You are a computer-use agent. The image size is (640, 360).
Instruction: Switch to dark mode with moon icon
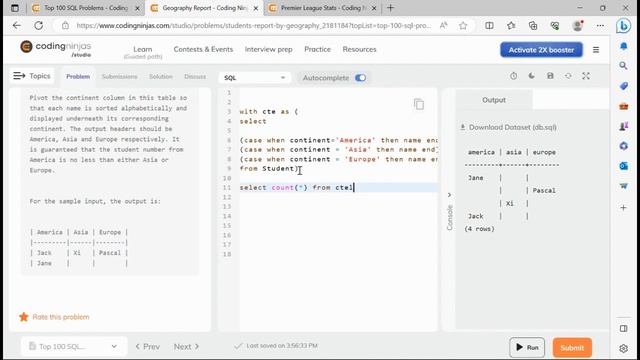[531, 76]
